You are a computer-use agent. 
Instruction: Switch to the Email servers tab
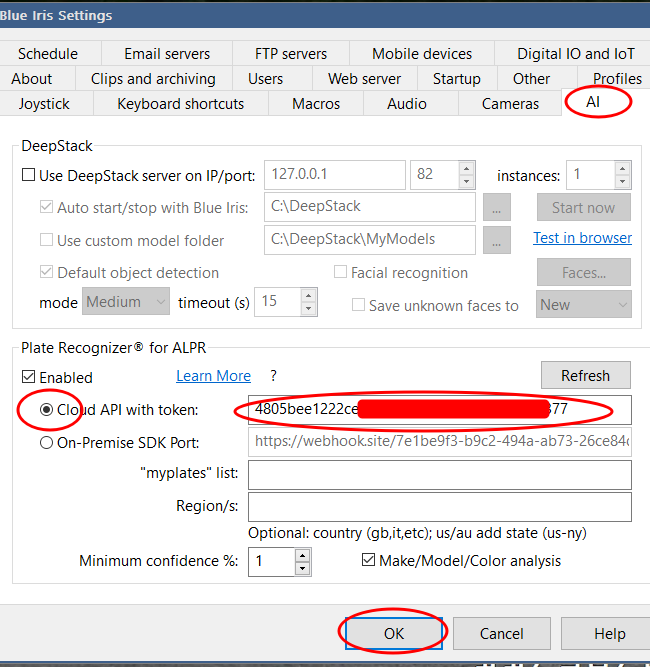tap(167, 54)
